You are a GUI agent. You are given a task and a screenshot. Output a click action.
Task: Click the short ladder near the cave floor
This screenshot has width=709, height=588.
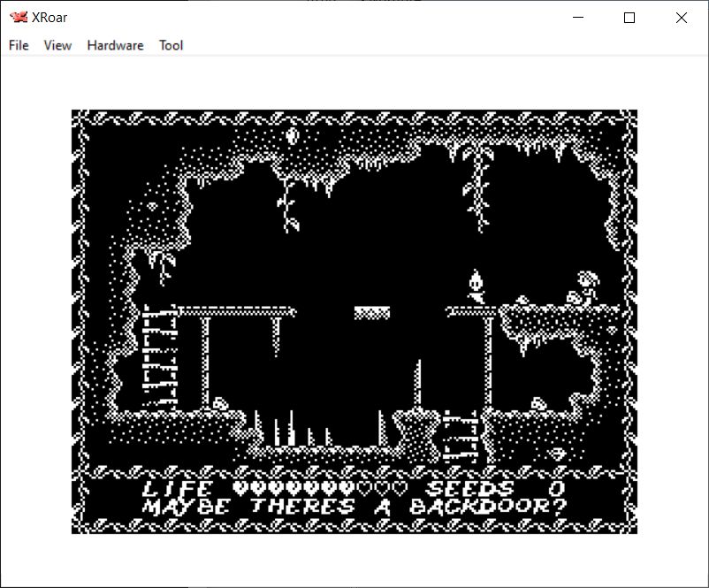coord(462,435)
